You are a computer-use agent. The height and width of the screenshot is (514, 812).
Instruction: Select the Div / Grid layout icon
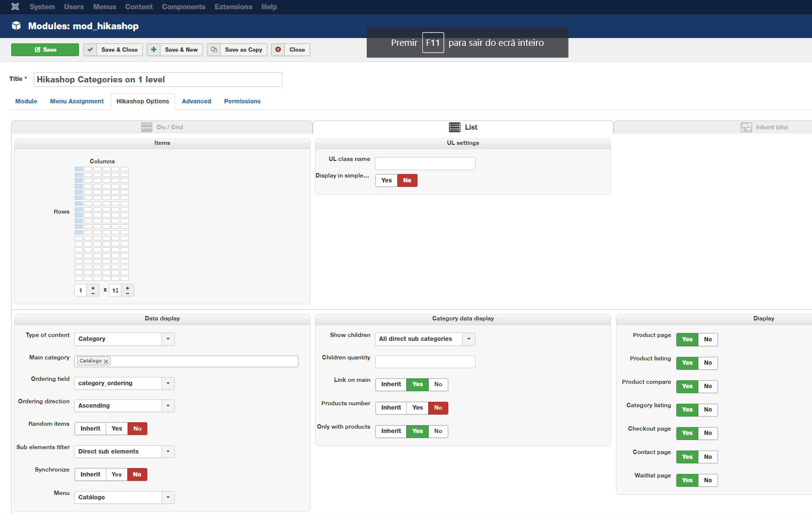click(x=147, y=127)
